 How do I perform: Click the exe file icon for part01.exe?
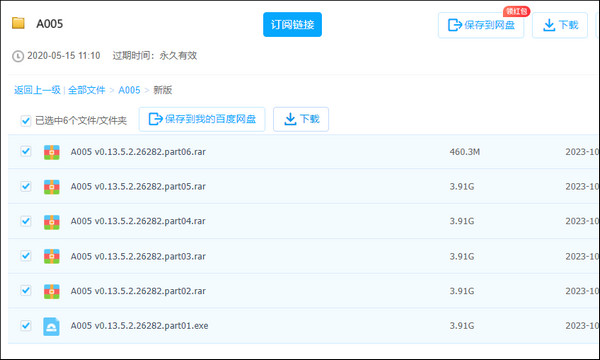tap(51, 326)
